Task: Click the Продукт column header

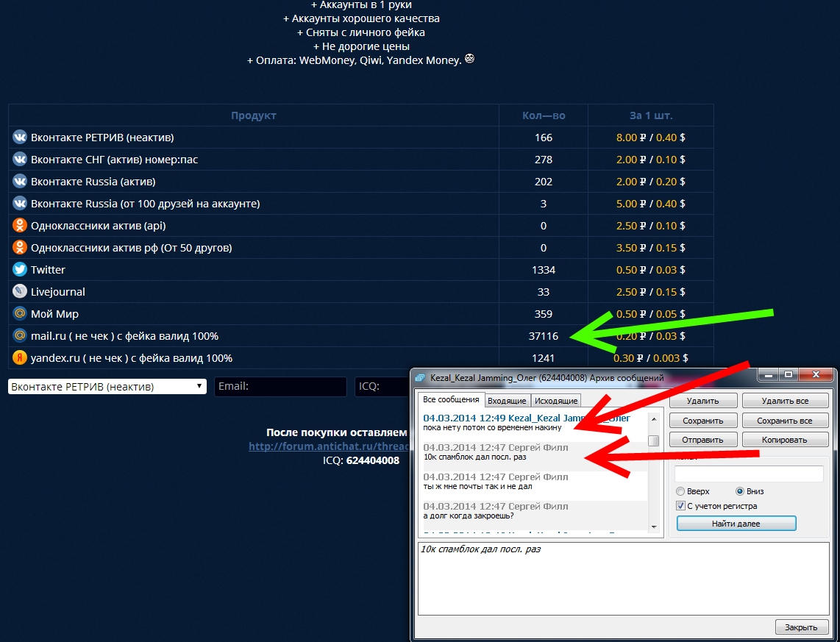Action: coord(253,115)
